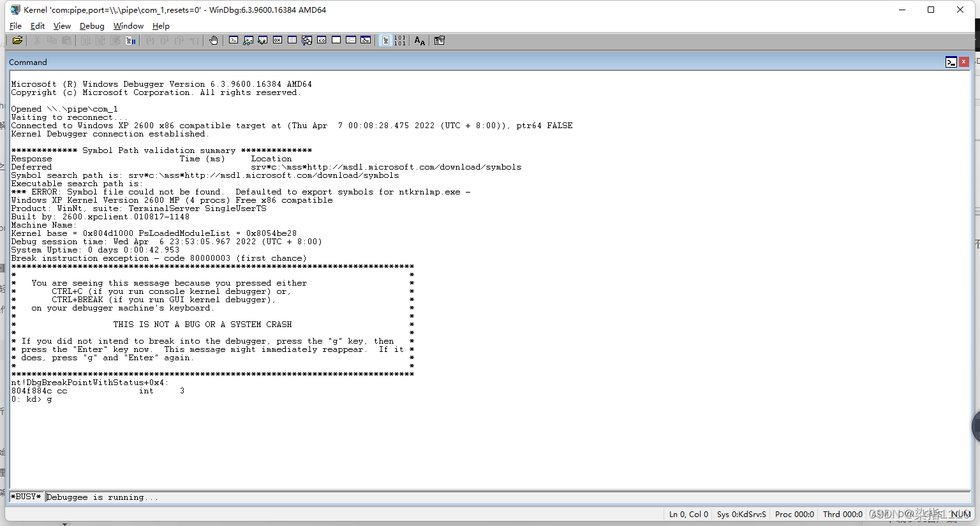Screen dimensions: 980x526
Task: Open the Command window from the toolbar
Action: [x=234, y=40]
